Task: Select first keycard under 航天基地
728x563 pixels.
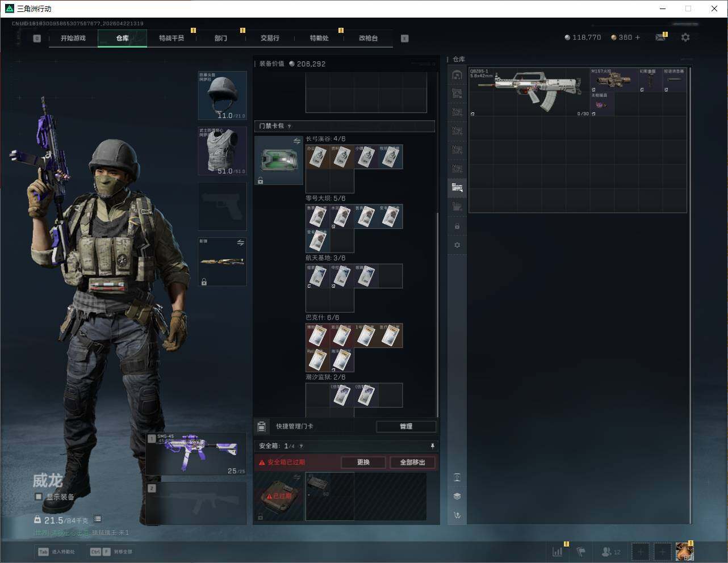Action: pyautogui.click(x=317, y=276)
